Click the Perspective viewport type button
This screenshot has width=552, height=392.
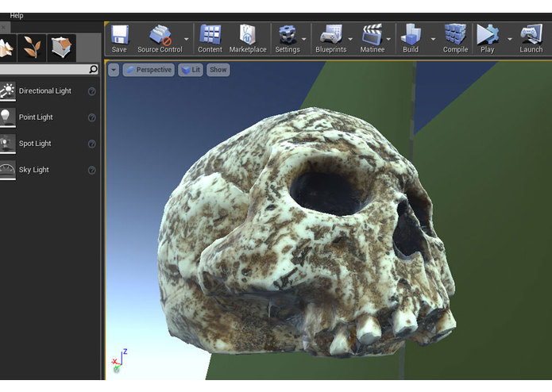149,70
